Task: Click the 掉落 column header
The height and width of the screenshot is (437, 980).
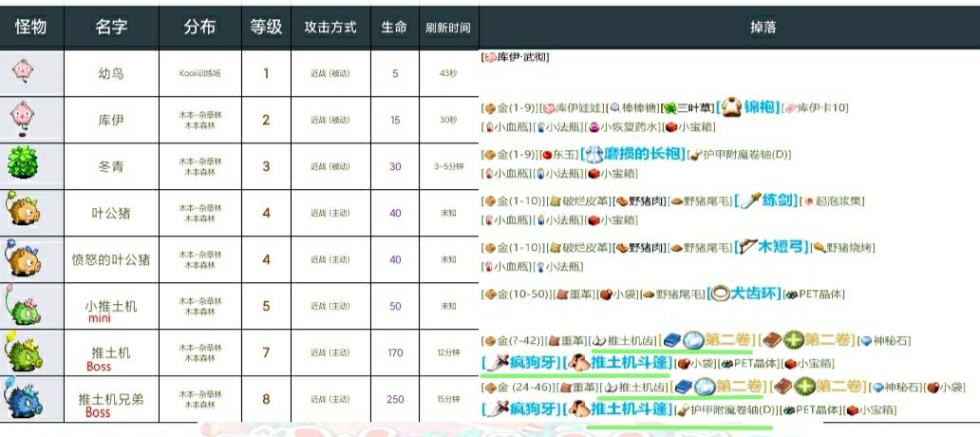Action: click(x=763, y=27)
